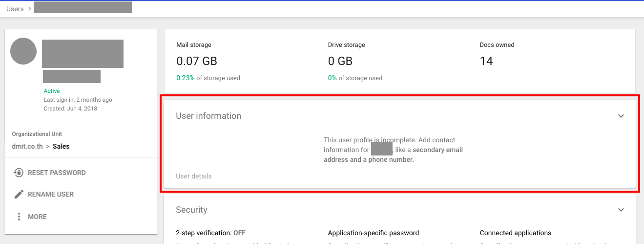The height and width of the screenshot is (244, 644).
Task: Click the reset password lock icon
Action: pyautogui.click(x=19, y=173)
